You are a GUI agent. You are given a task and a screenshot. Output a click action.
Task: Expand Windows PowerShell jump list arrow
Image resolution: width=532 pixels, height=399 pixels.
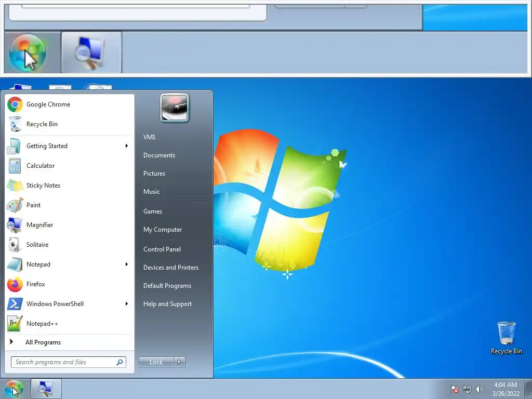click(127, 303)
